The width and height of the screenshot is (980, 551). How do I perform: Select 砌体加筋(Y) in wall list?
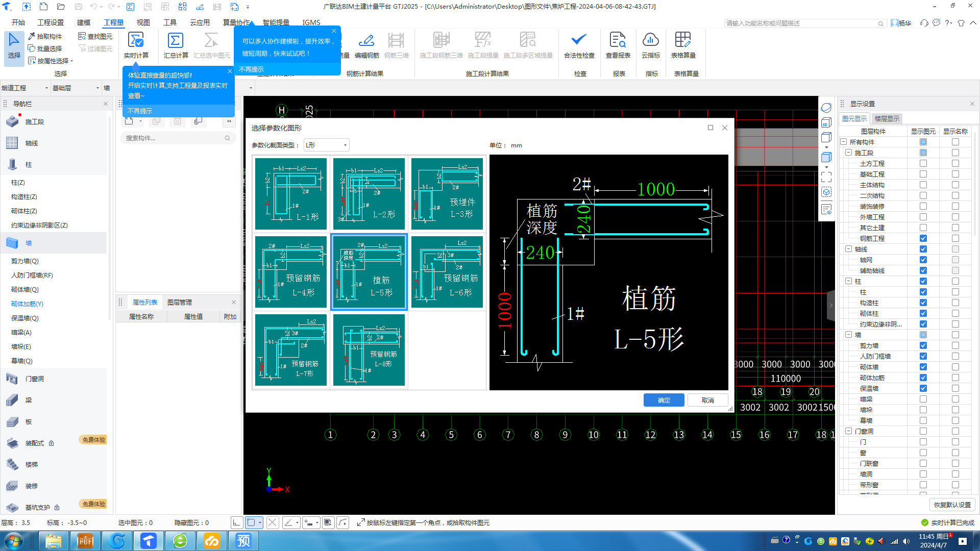pyautogui.click(x=27, y=304)
